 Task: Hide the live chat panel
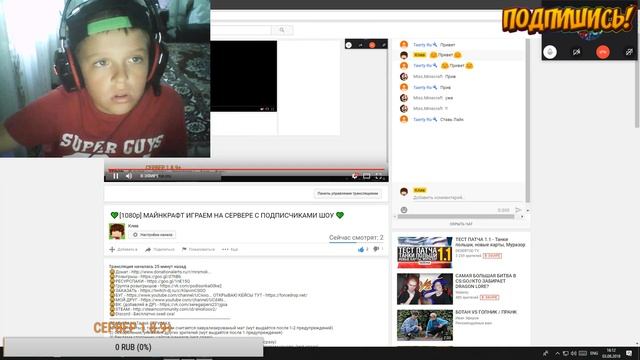pyautogui.click(x=461, y=224)
